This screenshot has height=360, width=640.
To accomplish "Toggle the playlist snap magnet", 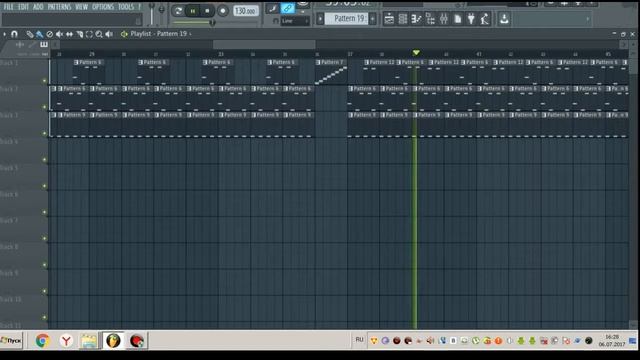I will [14, 34].
